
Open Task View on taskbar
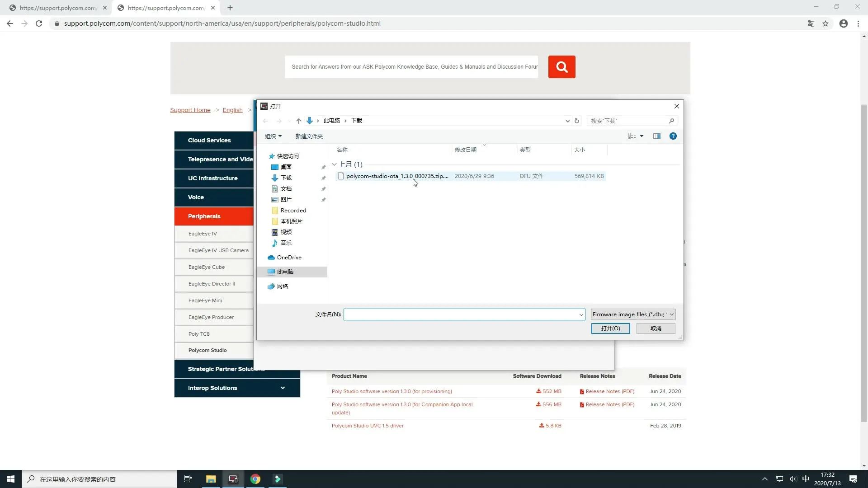tap(188, 479)
